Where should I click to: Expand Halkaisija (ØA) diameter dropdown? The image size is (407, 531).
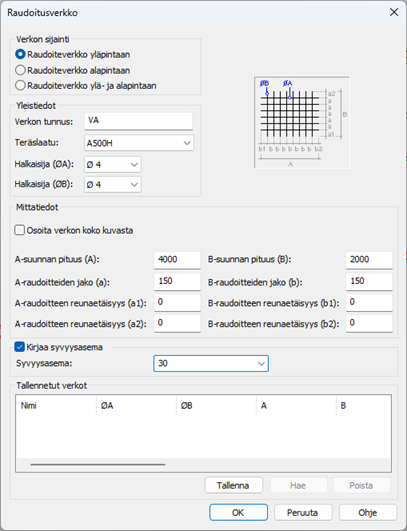point(112,165)
